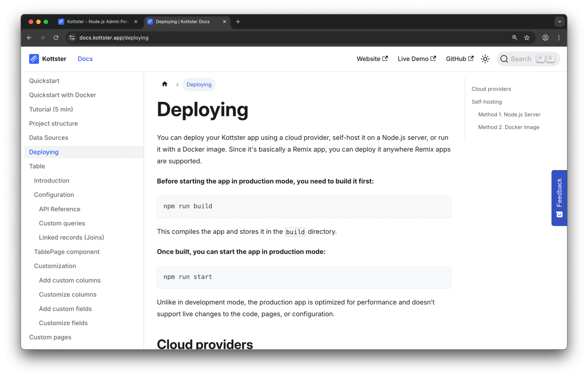The image size is (588, 377).
Task: Open Project structure sidebar item
Action: coord(53,123)
